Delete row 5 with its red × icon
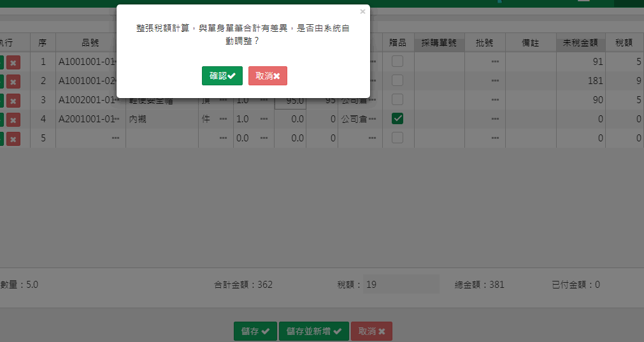The width and height of the screenshot is (644, 342). click(x=13, y=139)
